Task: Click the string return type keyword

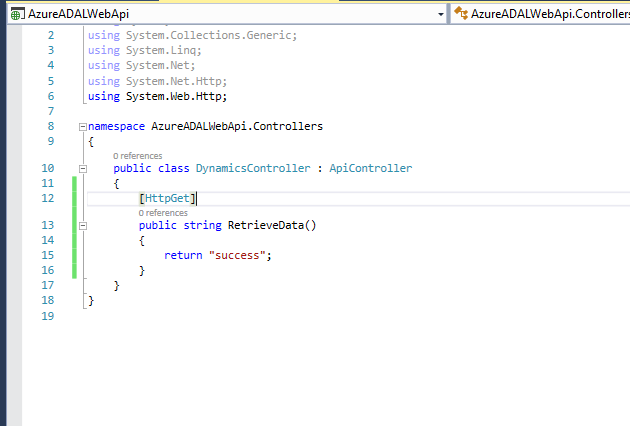Action: click(202, 225)
